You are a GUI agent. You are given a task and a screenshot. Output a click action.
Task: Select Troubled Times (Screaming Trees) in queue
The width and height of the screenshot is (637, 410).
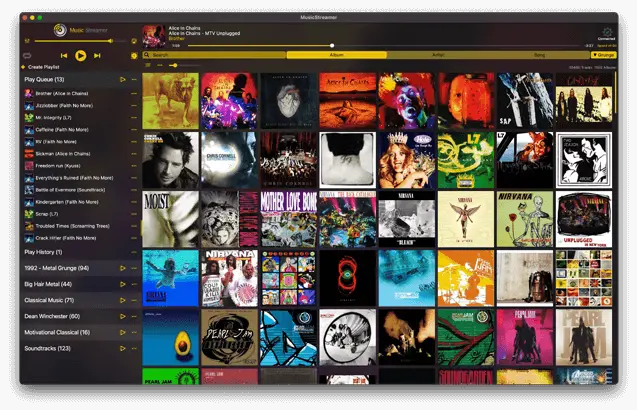click(72, 226)
